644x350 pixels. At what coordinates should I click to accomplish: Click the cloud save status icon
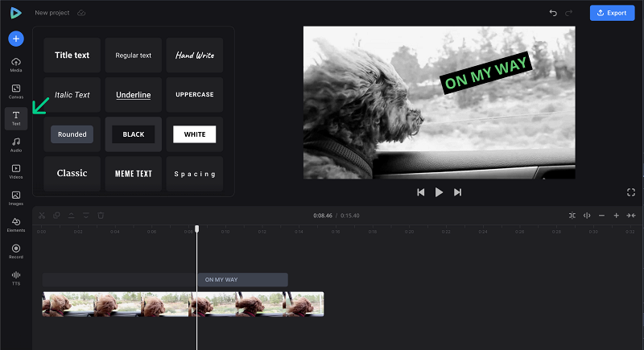click(x=81, y=13)
